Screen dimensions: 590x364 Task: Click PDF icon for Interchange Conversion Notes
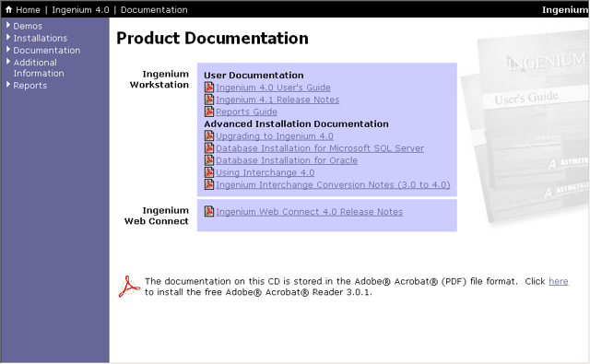209,184
